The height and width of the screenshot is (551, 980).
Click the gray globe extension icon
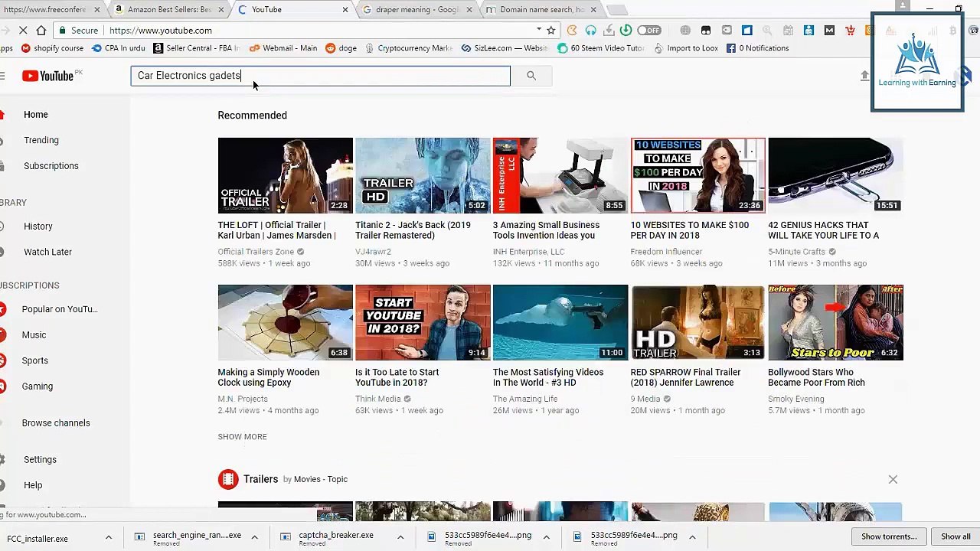click(685, 31)
